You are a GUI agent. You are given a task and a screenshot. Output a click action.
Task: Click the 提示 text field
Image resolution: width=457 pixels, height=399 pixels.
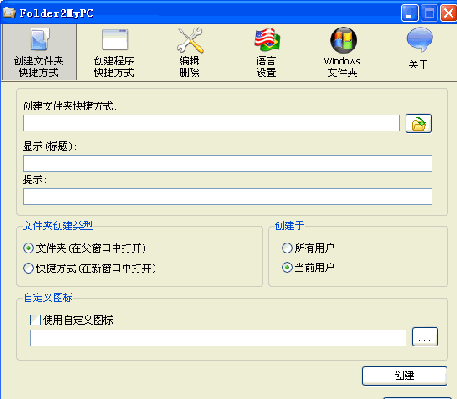(228, 197)
